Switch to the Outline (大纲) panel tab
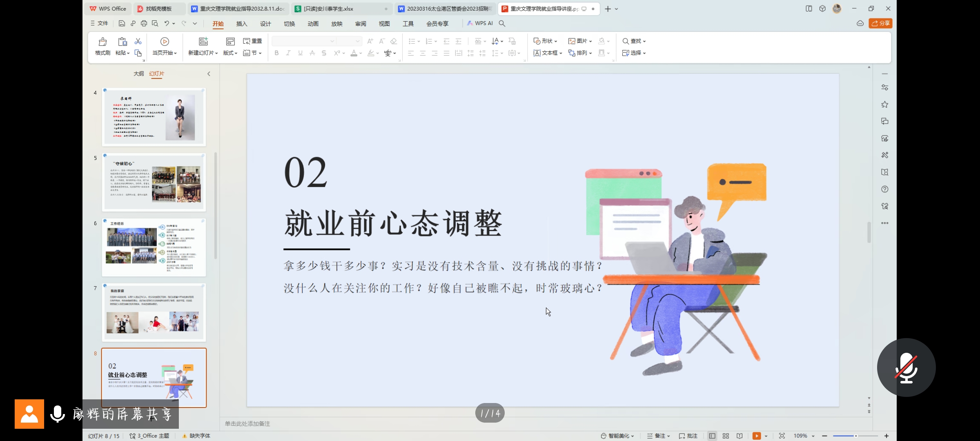Image resolution: width=980 pixels, height=441 pixels. [138, 73]
